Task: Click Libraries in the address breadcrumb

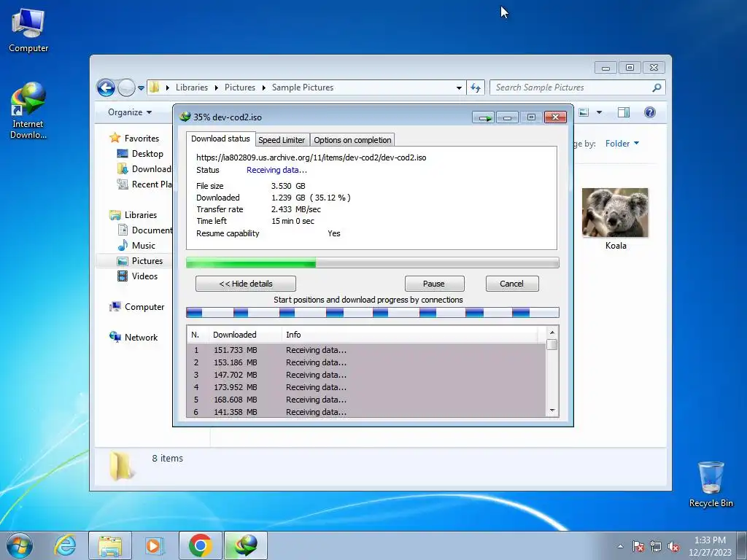Action: click(192, 87)
